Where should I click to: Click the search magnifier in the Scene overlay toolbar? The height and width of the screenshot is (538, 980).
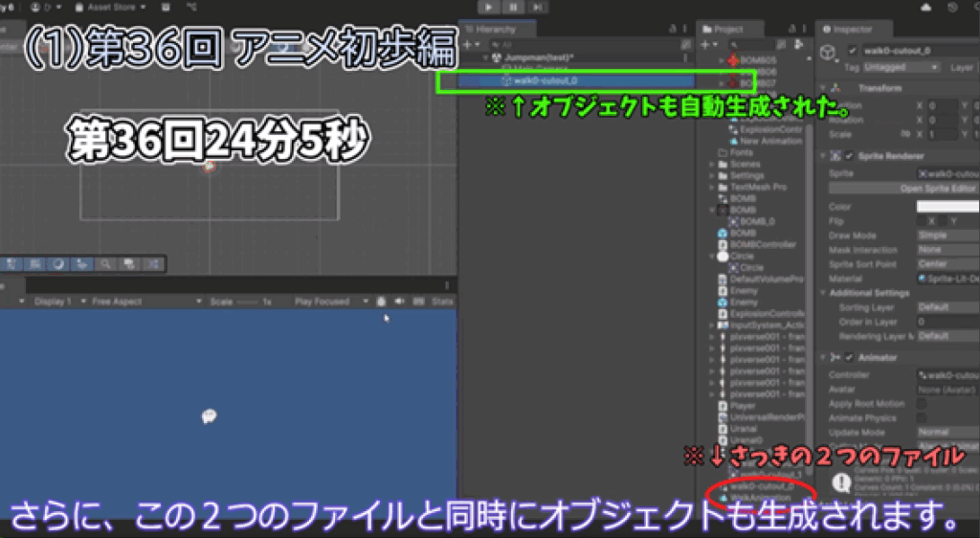point(104,263)
